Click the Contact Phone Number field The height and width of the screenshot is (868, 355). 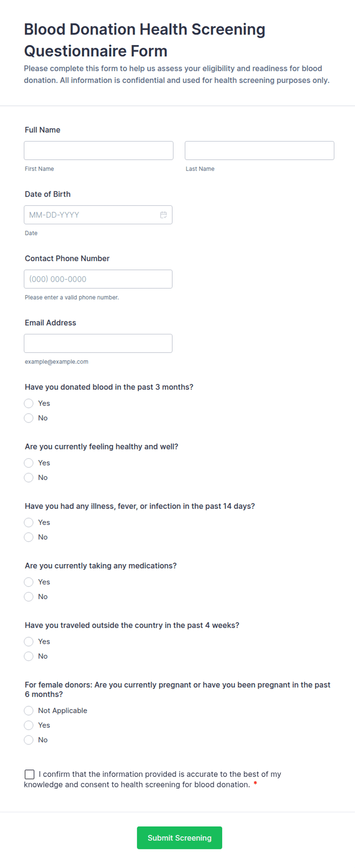coord(98,279)
